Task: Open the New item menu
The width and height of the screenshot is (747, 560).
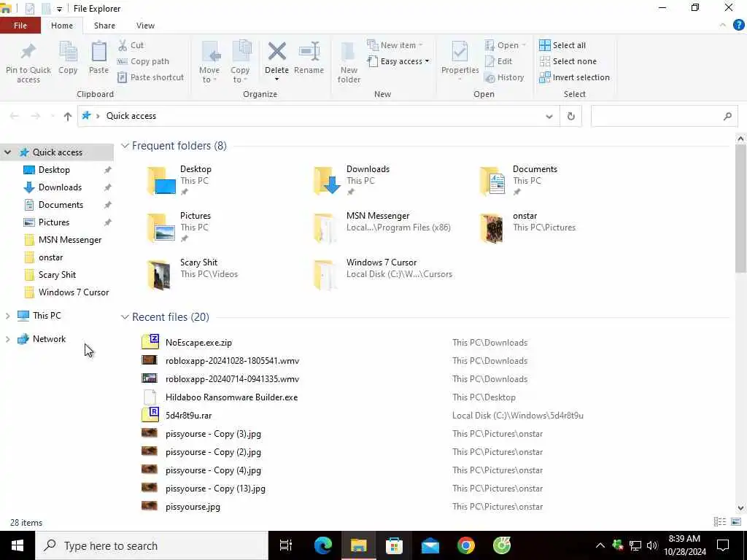Action: (395, 45)
